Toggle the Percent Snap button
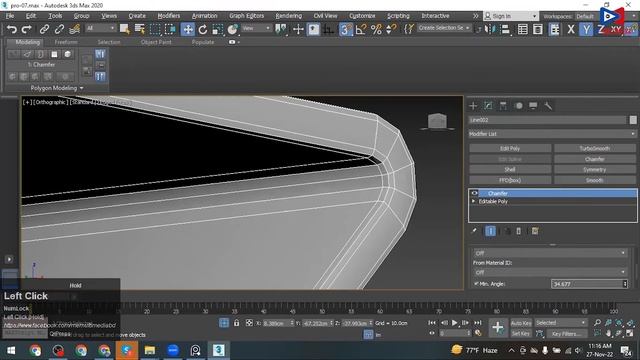Viewport: 640px width, 360px height. (x=376, y=29)
